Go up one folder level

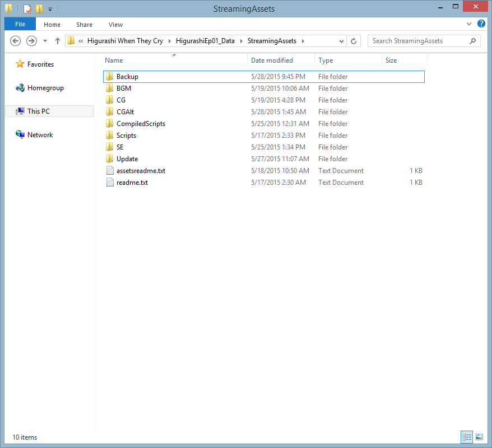(x=58, y=41)
